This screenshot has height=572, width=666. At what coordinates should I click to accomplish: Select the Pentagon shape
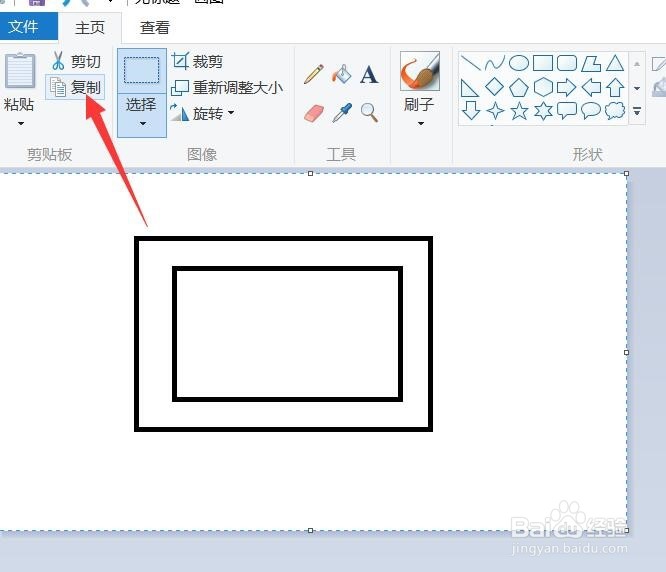(x=519, y=88)
